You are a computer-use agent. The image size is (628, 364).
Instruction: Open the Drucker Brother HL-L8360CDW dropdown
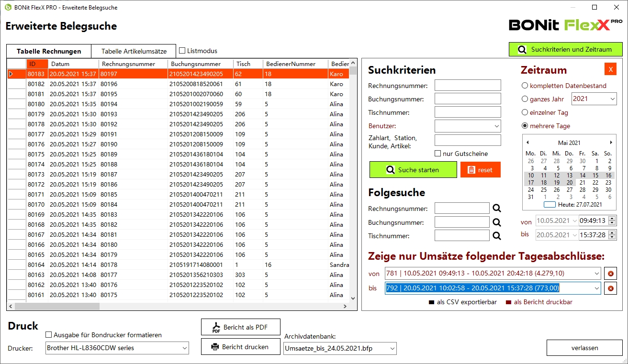coord(184,348)
